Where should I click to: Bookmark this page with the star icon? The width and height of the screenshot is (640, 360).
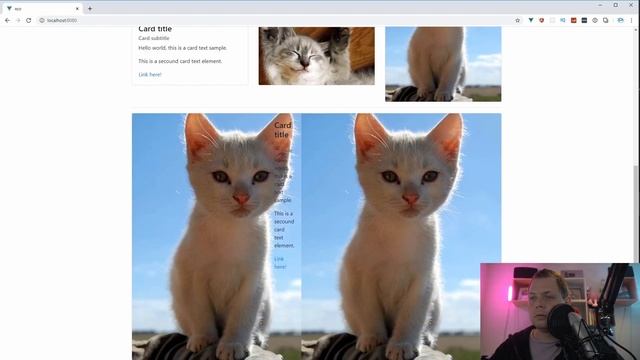coord(518,20)
